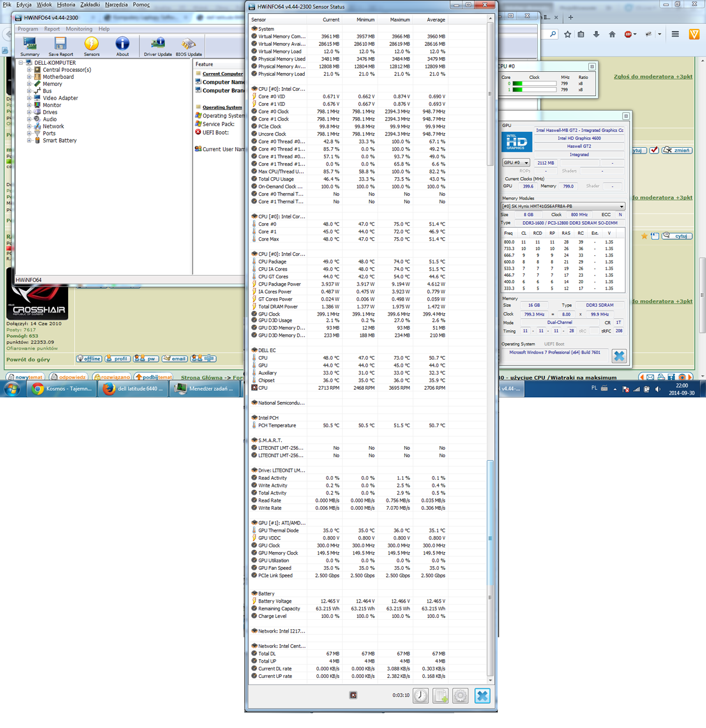The image size is (706, 728).
Task: Open the Firefox hamburger menu
Action: [675, 34]
